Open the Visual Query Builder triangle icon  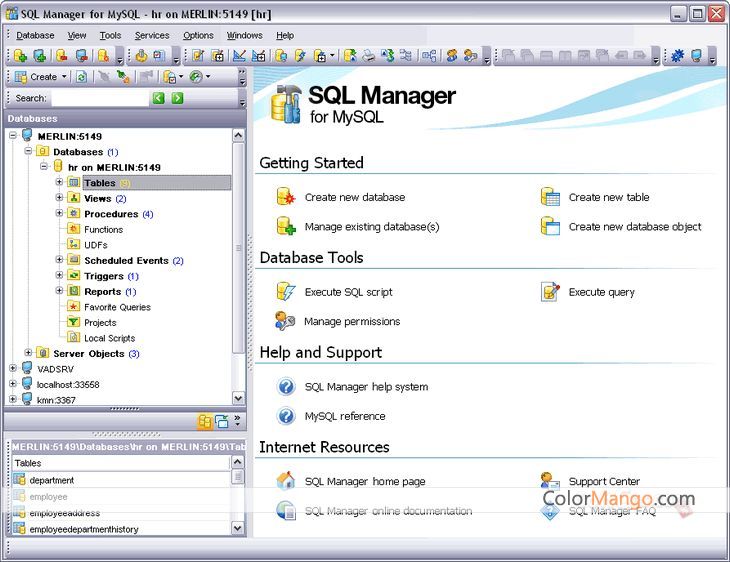click(239, 56)
